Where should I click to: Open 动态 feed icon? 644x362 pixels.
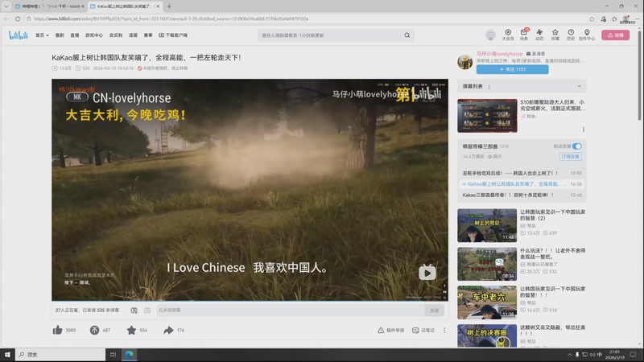tap(539, 35)
